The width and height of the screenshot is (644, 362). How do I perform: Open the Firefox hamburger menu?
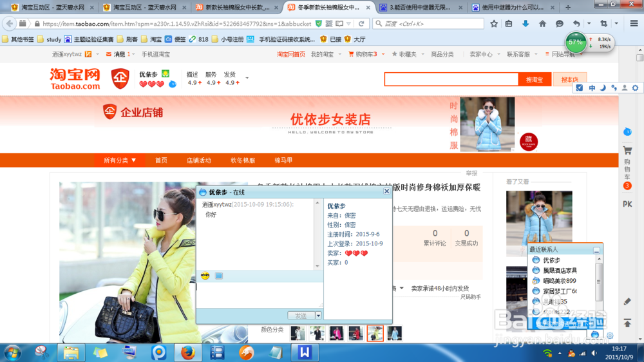pyautogui.click(x=634, y=24)
